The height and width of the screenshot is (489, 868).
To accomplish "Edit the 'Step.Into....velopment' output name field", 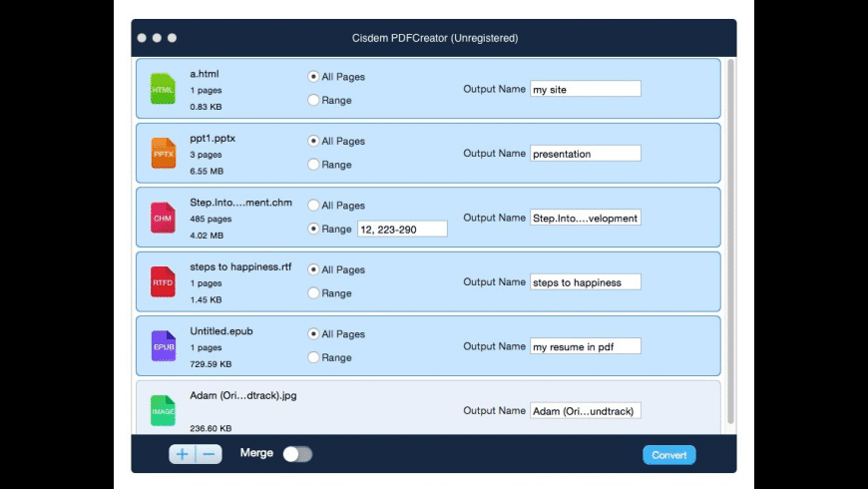I will (585, 218).
